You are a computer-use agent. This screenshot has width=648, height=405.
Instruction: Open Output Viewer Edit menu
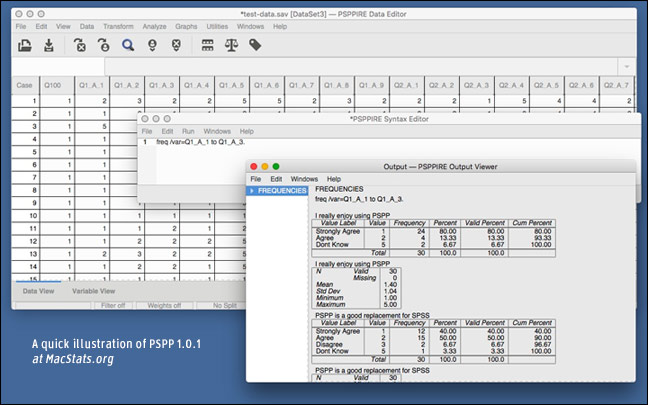[276, 179]
